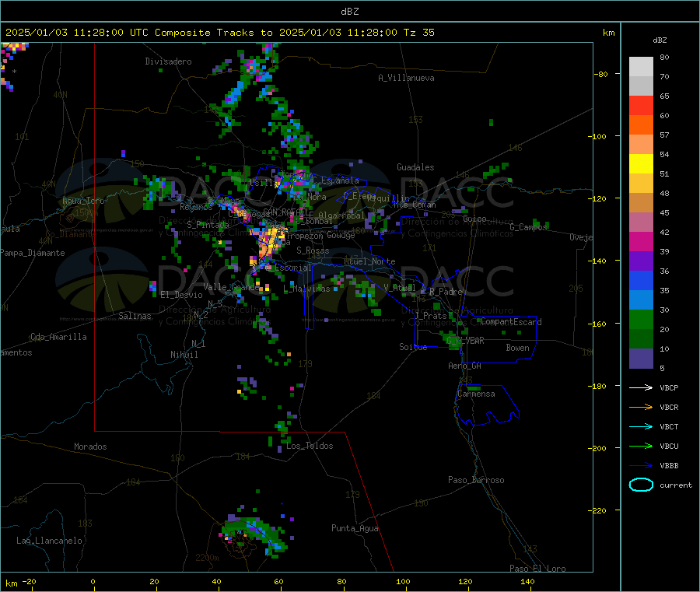
Task: Click the green VBCU arrow in legend
Action: point(641,446)
